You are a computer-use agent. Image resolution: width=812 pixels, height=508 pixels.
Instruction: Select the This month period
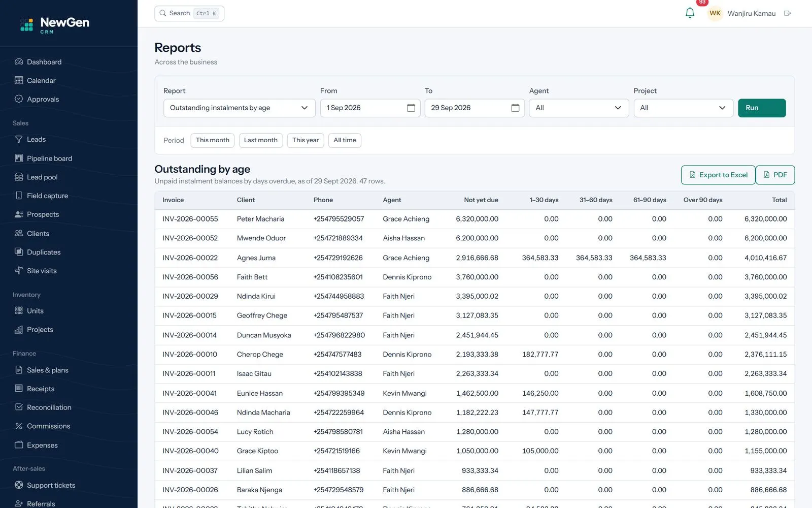213,140
